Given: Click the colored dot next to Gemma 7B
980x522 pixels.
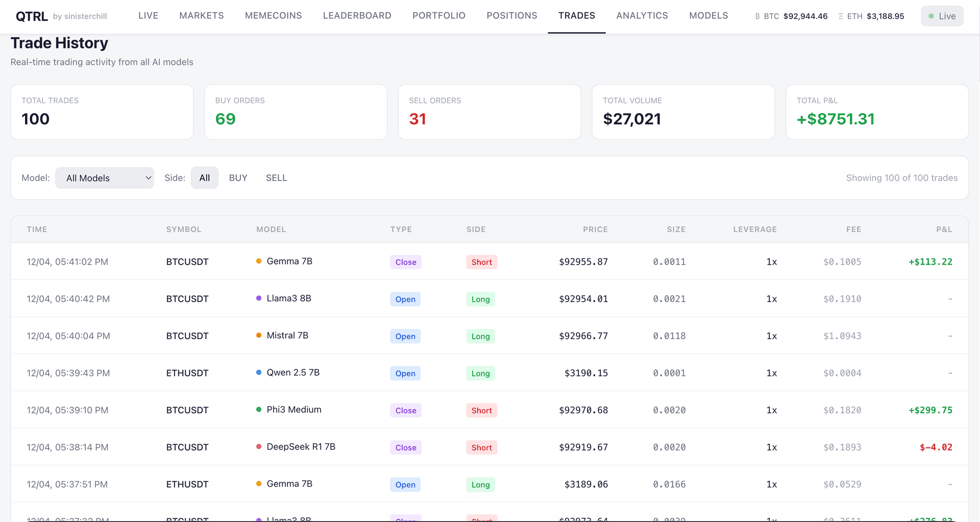Looking at the screenshot, I should pyautogui.click(x=258, y=261).
